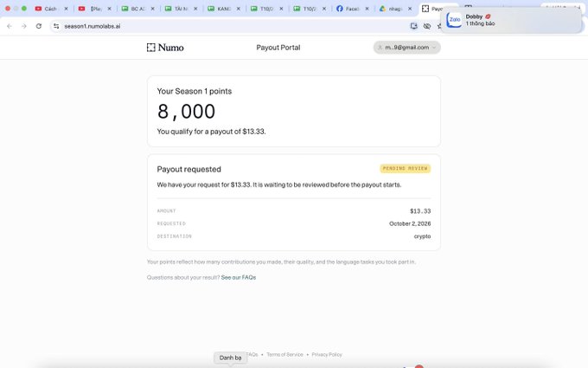Close the Facebook tab
This screenshot has width=588, height=368.
click(x=367, y=9)
